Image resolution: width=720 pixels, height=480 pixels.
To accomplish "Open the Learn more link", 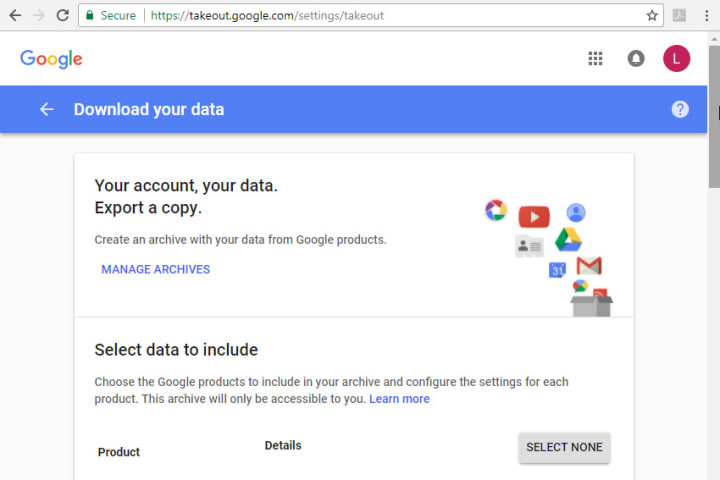I will click(399, 399).
